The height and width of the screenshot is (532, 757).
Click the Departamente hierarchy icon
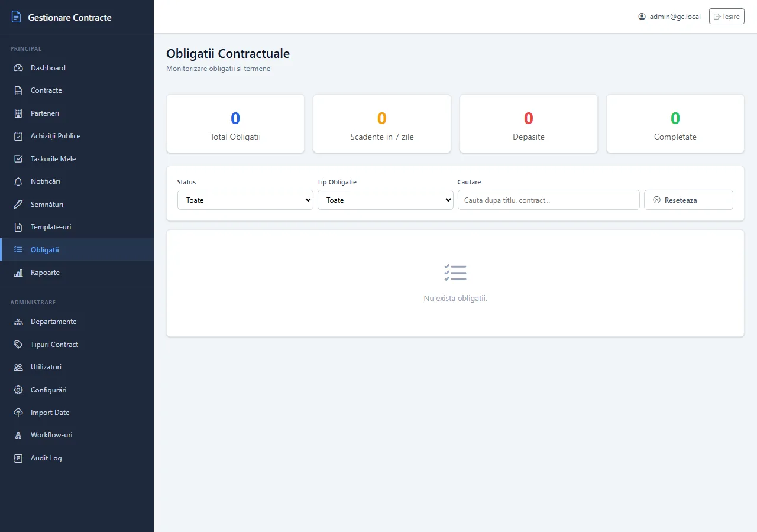pos(18,322)
